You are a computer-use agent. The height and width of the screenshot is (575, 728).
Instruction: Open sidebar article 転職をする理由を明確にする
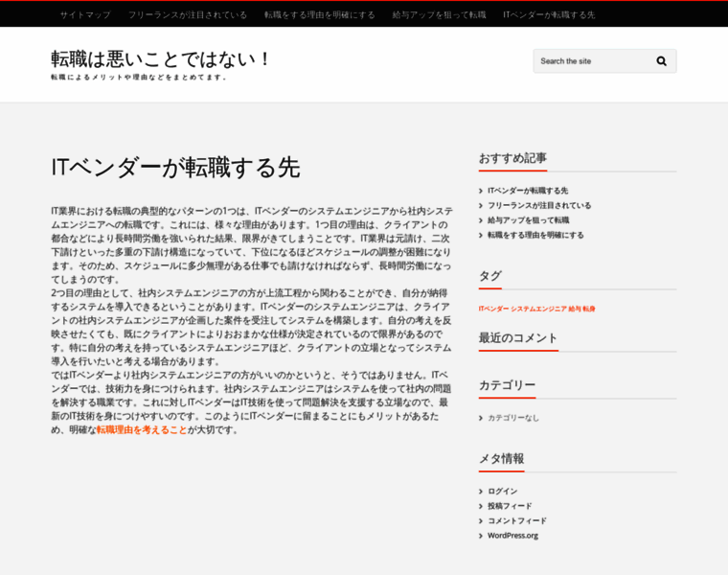[535, 235]
